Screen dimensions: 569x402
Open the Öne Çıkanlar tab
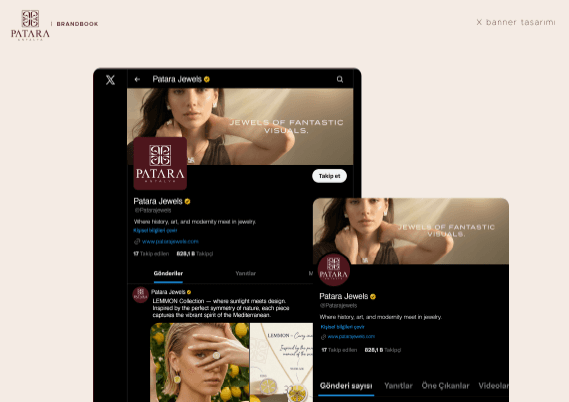(x=445, y=386)
